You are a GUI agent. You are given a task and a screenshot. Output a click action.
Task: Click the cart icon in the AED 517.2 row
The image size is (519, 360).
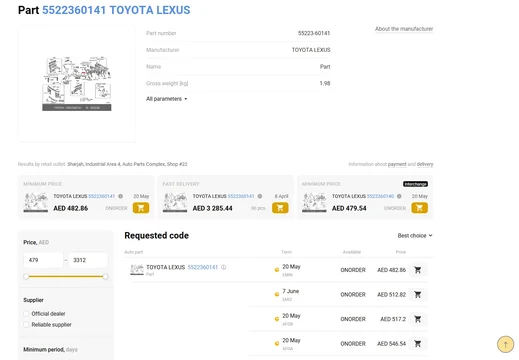417,319
